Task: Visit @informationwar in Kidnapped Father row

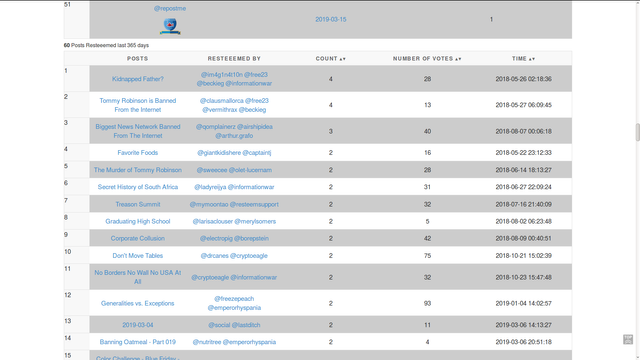Action: click(249, 83)
